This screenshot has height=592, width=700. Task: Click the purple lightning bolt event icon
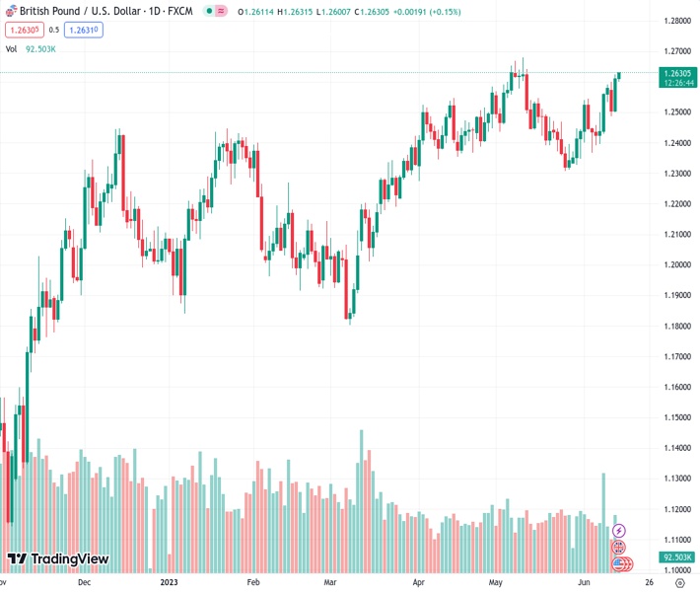click(619, 531)
